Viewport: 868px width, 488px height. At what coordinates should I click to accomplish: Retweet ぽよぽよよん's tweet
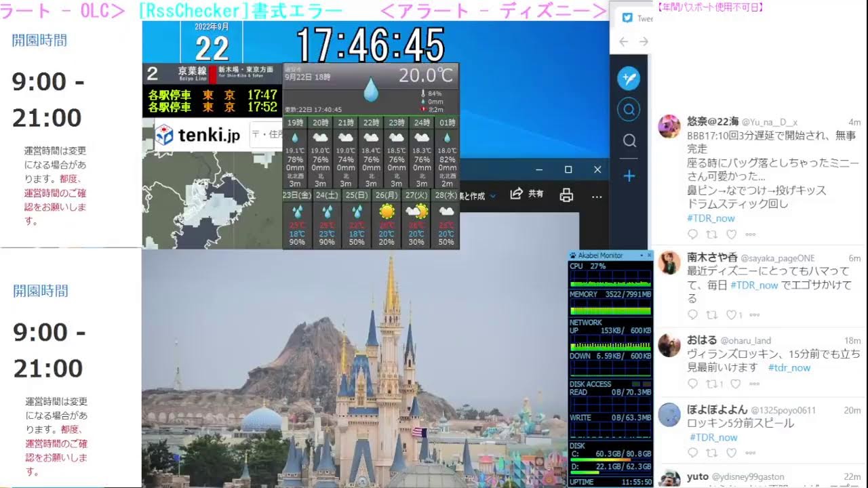coord(712,453)
